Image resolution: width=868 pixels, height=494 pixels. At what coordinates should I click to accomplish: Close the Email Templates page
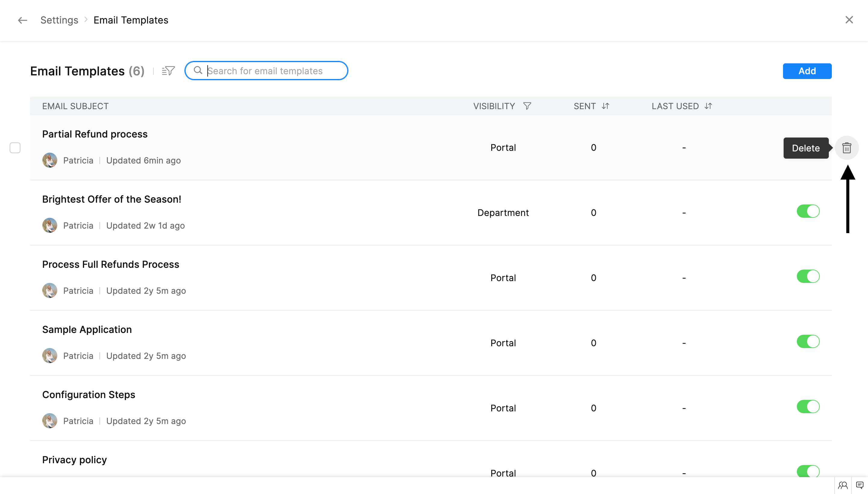[849, 20]
